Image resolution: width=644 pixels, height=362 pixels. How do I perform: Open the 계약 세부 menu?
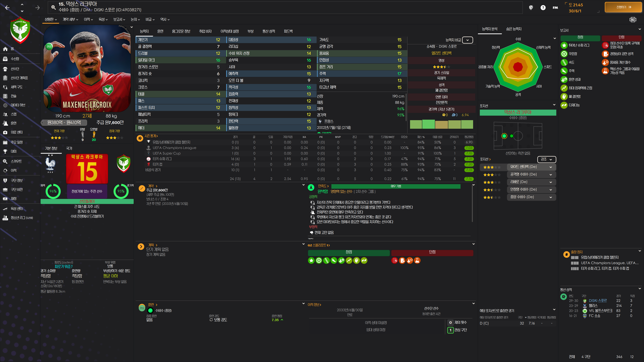[70, 19]
